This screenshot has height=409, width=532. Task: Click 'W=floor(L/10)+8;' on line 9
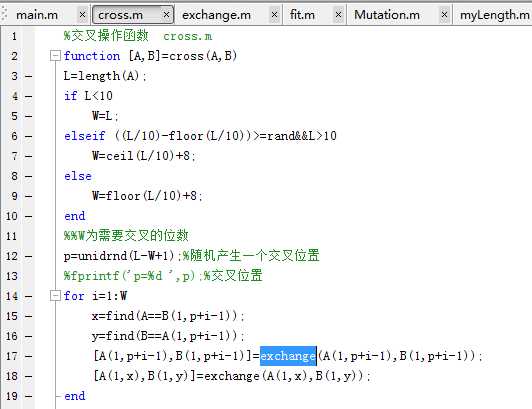147,196
